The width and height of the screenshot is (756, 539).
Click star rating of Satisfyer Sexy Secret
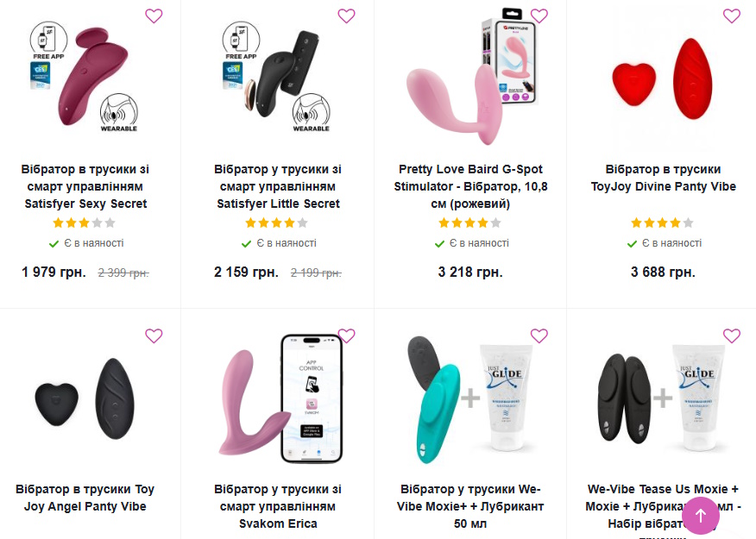coord(85,222)
